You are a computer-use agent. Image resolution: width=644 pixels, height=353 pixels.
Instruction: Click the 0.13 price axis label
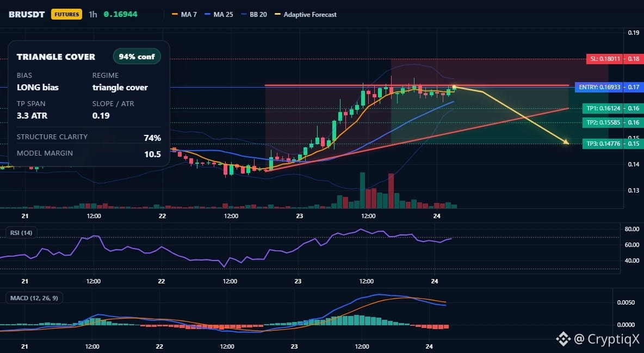pyautogui.click(x=634, y=190)
